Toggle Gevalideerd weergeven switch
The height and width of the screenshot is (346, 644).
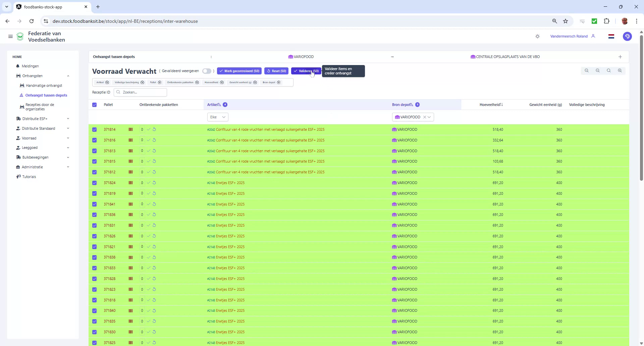click(x=207, y=71)
